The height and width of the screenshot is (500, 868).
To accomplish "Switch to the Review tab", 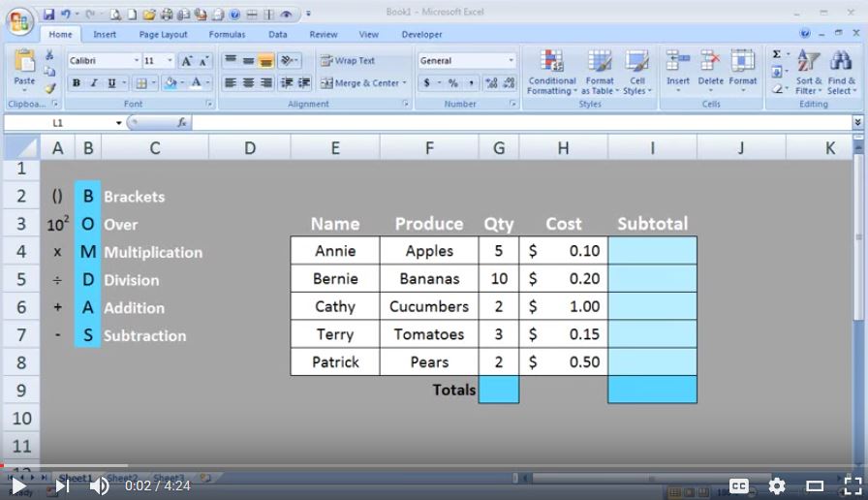I will (x=324, y=34).
